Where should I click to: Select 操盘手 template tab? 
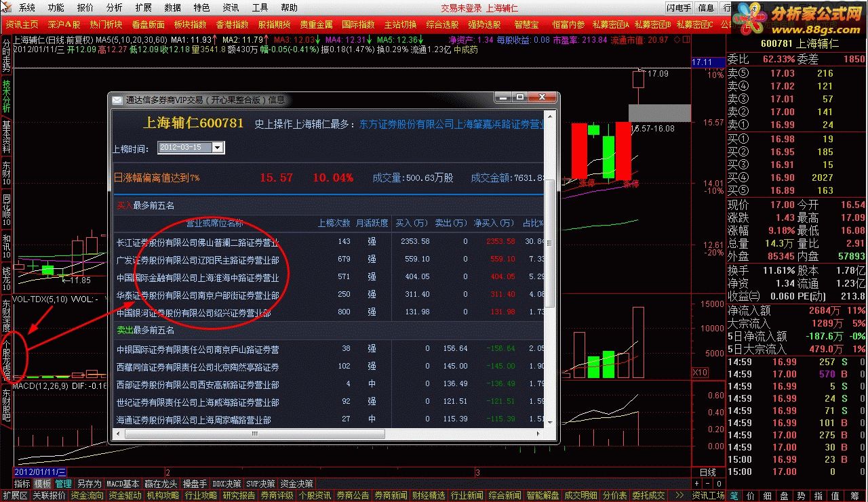[195, 484]
